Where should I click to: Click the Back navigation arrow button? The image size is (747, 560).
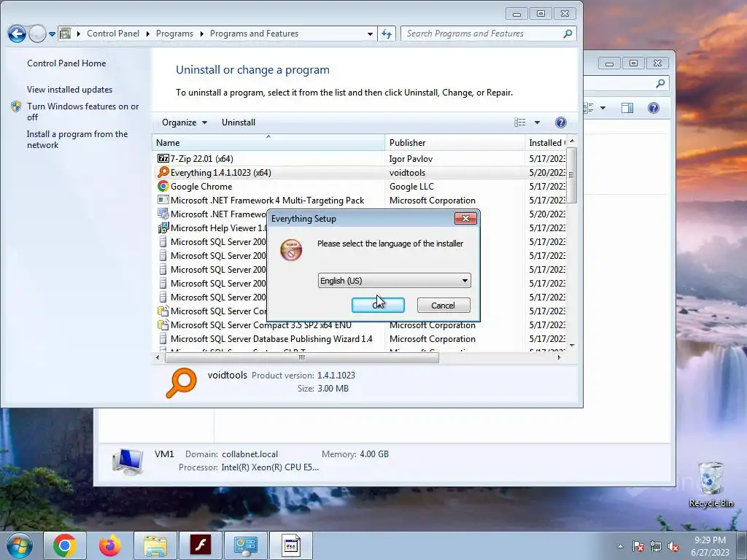pyautogui.click(x=18, y=34)
